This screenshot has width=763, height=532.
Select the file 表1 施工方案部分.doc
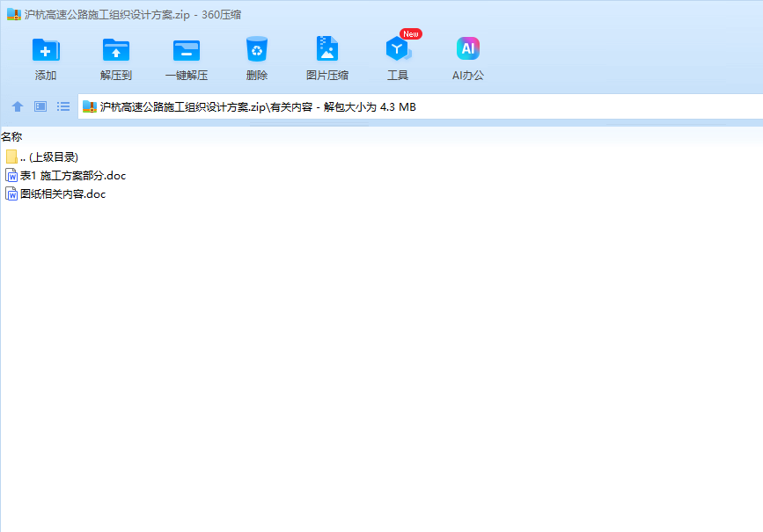[x=66, y=175]
